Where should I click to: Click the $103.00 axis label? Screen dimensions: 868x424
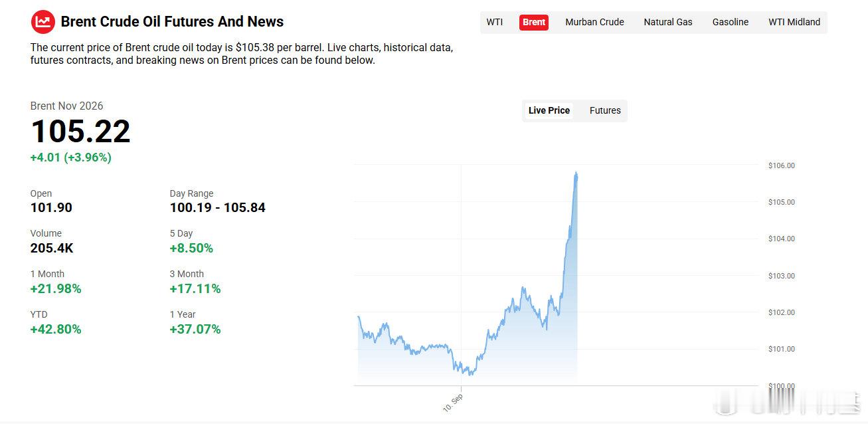pos(781,276)
